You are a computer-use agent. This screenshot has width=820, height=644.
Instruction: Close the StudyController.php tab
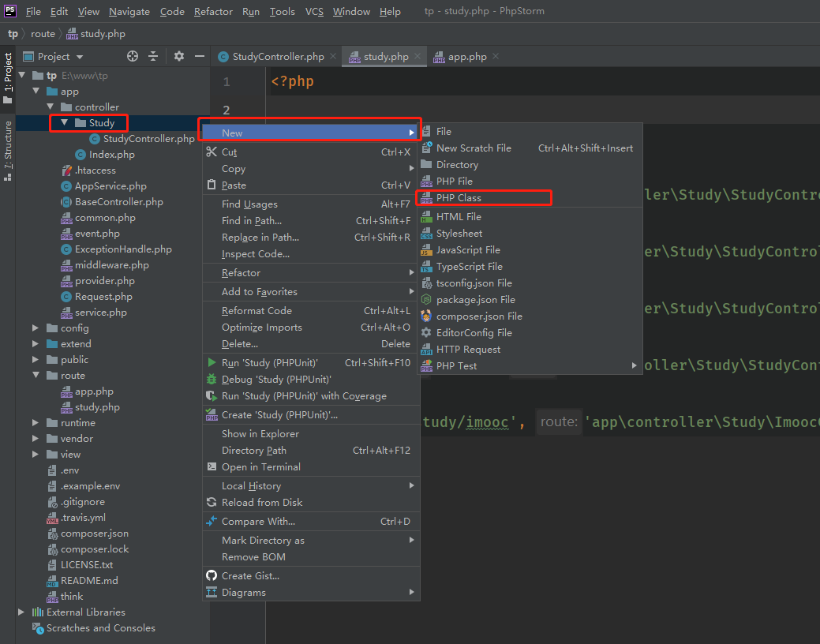[x=332, y=56]
